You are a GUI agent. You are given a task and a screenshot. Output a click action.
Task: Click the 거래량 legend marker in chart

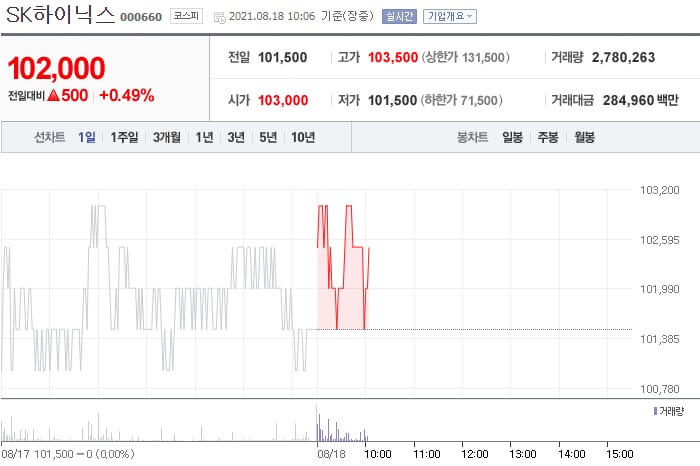655,411
